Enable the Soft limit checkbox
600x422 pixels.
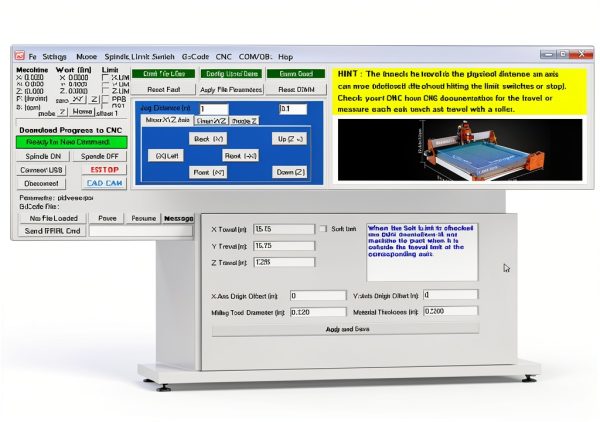pos(323,228)
